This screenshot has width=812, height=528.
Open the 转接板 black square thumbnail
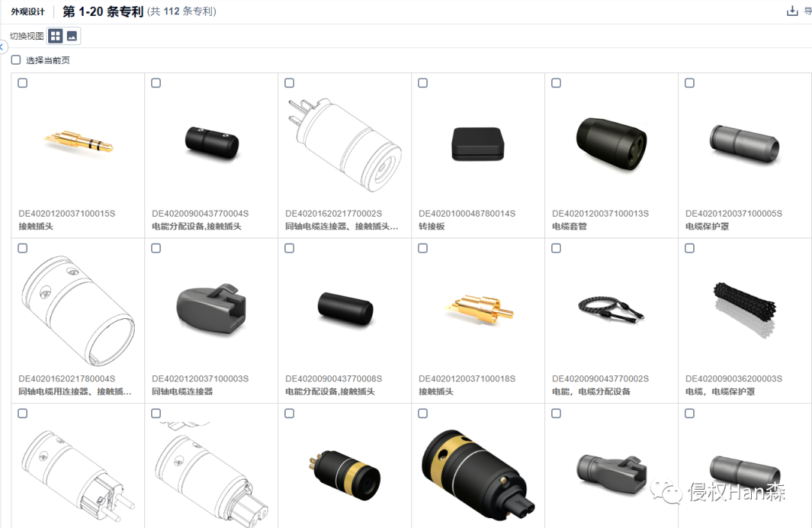(x=477, y=144)
